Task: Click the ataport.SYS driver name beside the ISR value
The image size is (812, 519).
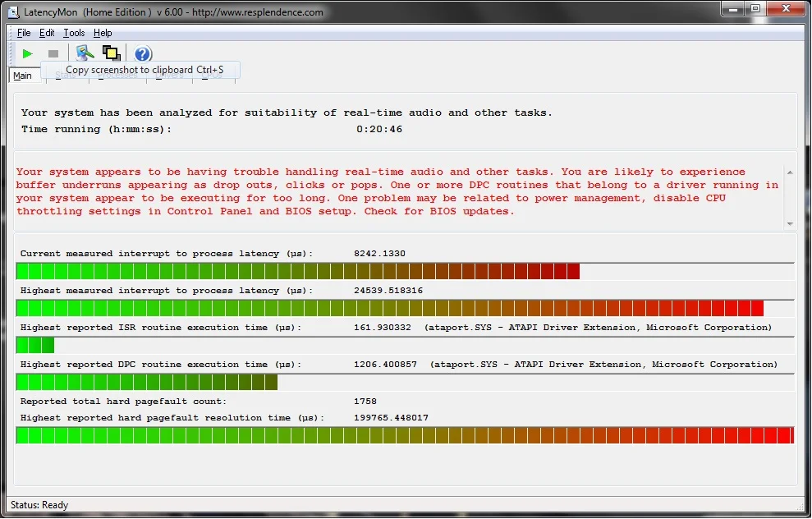Action: coord(598,328)
